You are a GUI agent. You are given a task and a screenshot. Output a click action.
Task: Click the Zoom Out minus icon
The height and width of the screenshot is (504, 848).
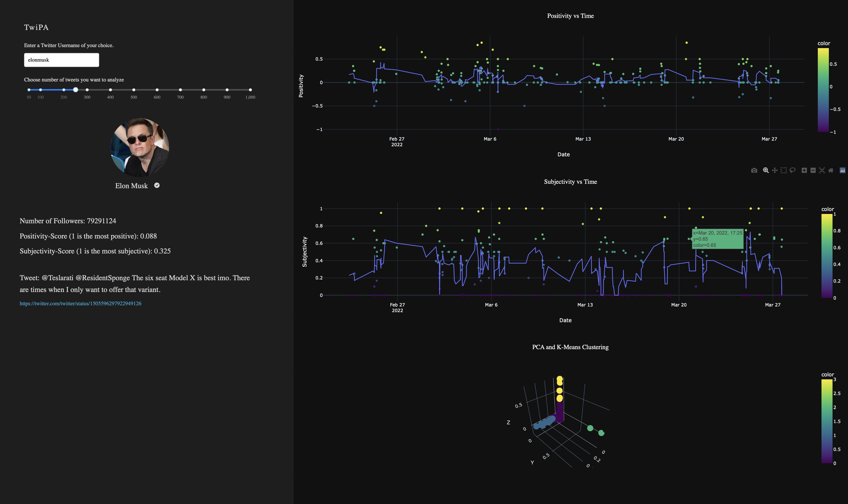[813, 171]
